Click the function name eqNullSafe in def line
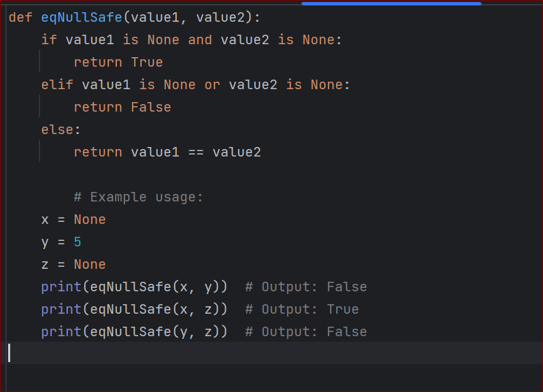Image resolution: width=543 pixels, height=392 pixels. [82, 17]
